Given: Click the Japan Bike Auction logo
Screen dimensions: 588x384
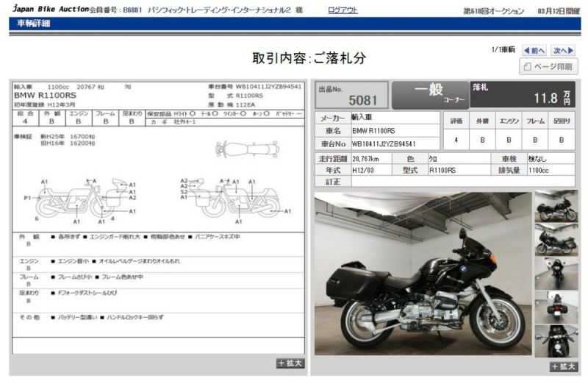Looking at the screenshot, I should (x=51, y=9).
